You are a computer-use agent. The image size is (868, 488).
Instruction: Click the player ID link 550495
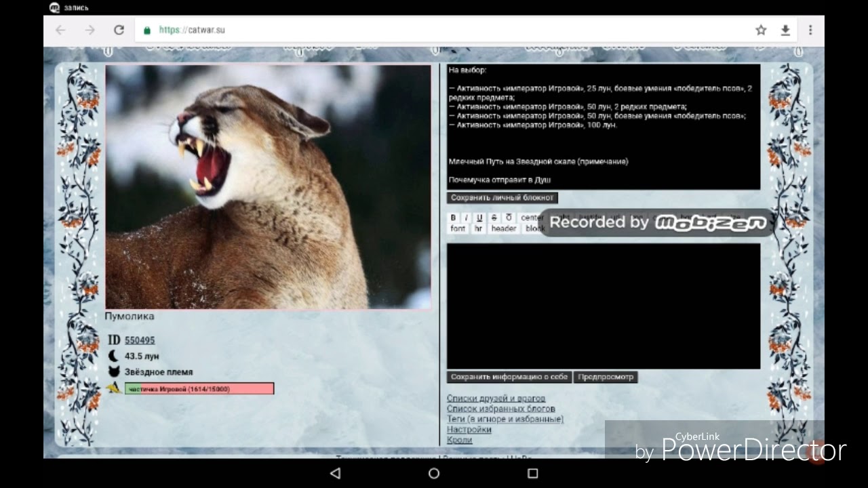click(x=140, y=340)
